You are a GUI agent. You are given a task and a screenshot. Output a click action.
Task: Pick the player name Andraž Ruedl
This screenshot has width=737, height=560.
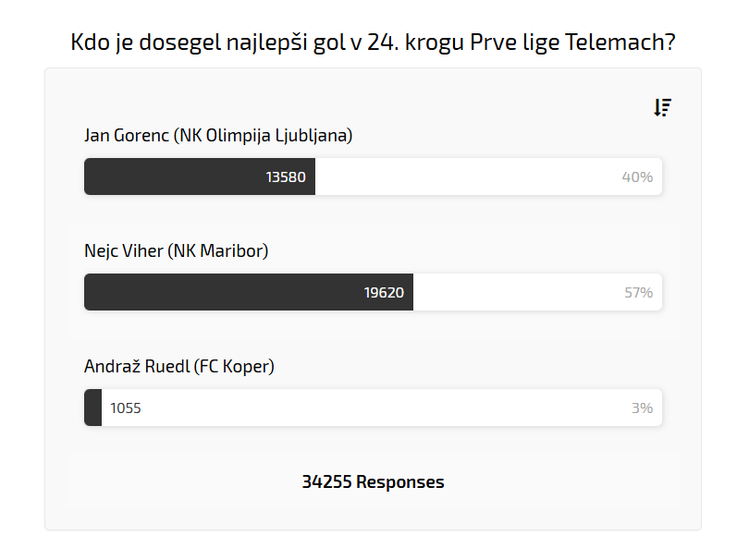pos(137,367)
